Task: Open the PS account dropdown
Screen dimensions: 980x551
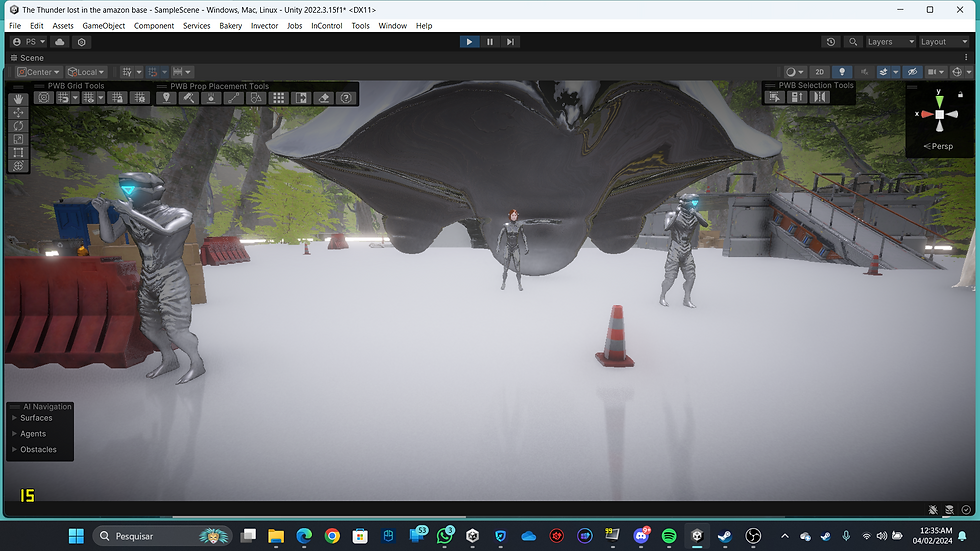Action: click(x=29, y=42)
